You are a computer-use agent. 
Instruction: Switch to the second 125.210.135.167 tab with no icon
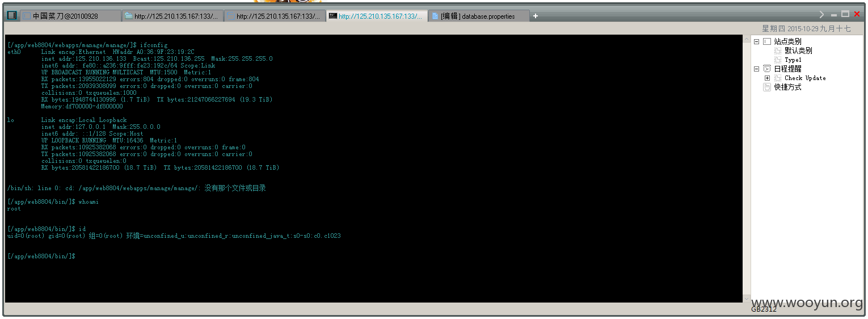(275, 16)
